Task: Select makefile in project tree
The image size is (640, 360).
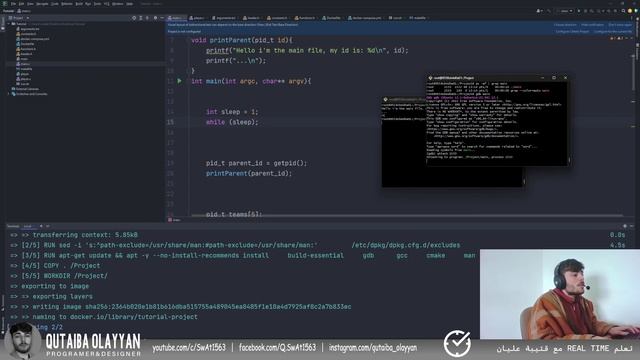Action: 24,69
